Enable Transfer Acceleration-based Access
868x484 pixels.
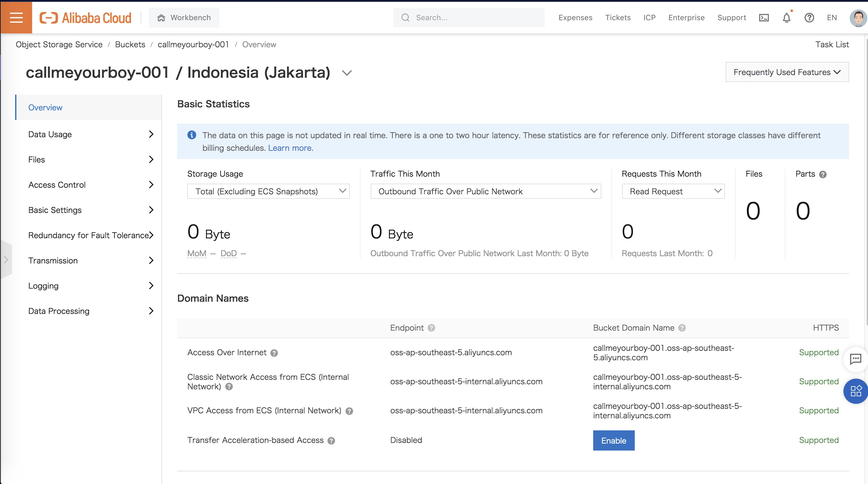pos(614,440)
